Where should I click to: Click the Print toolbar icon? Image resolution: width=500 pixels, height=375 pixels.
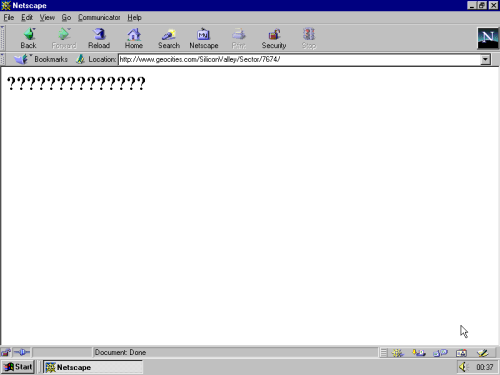[x=239, y=38]
